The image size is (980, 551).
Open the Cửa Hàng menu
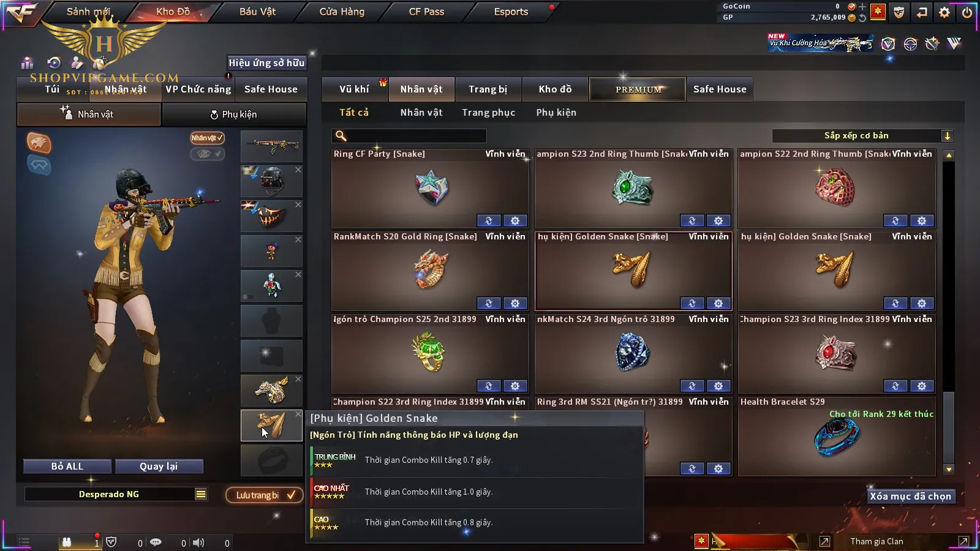[x=342, y=12]
